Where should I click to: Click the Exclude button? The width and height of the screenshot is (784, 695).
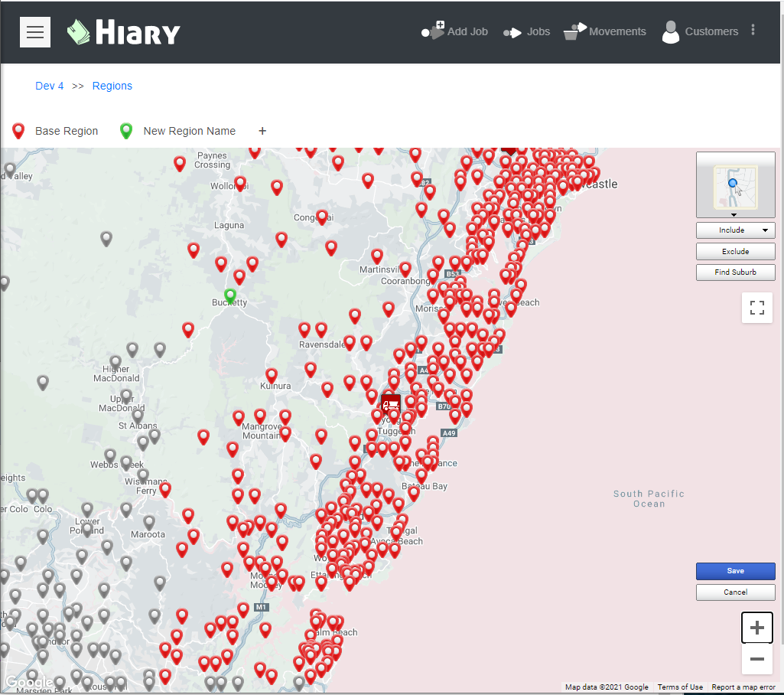[736, 251]
